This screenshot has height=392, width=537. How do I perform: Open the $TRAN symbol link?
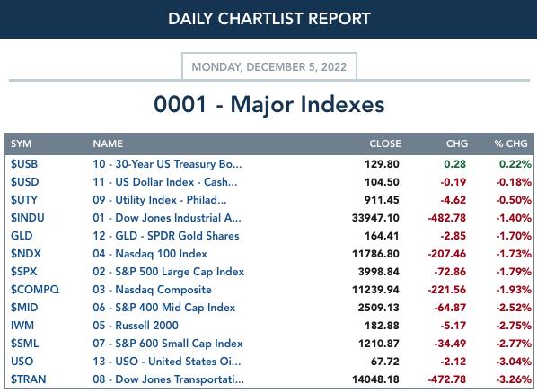pos(28,379)
